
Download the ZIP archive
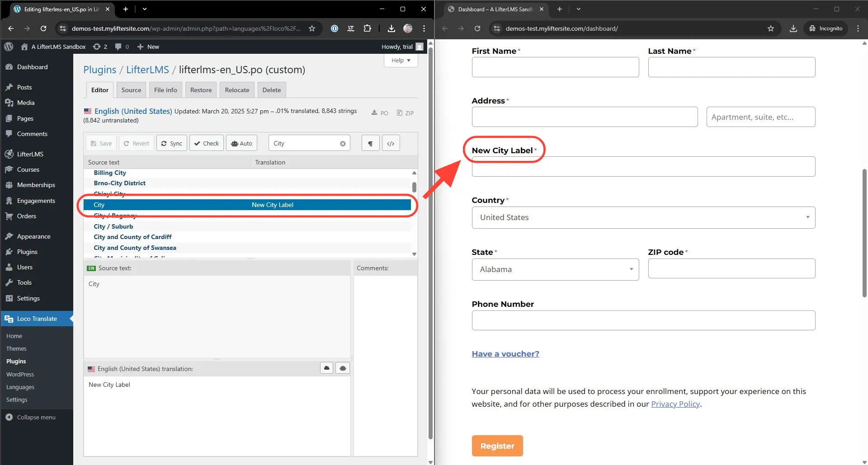pyautogui.click(x=405, y=113)
